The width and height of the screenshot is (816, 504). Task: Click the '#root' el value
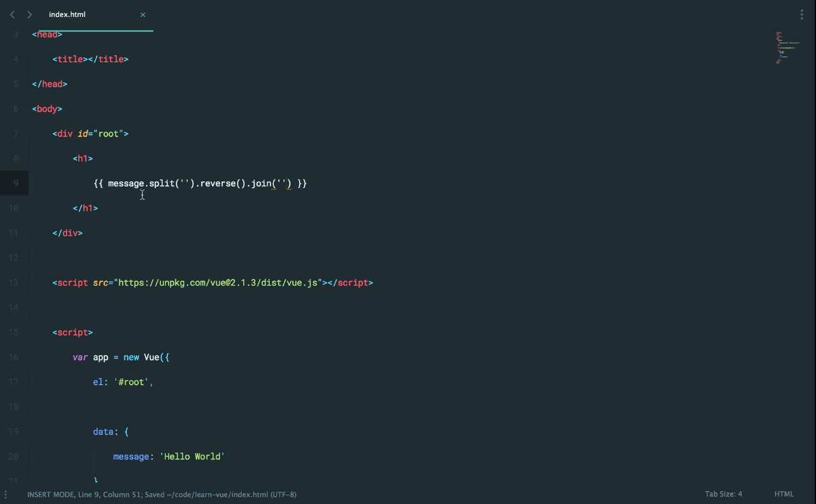(131, 382)
